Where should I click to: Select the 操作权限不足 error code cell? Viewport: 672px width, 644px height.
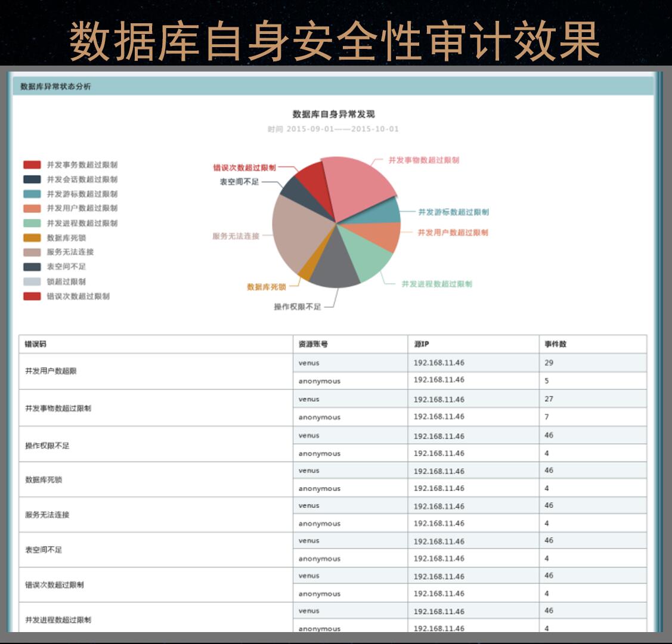(x=47, y=445)
